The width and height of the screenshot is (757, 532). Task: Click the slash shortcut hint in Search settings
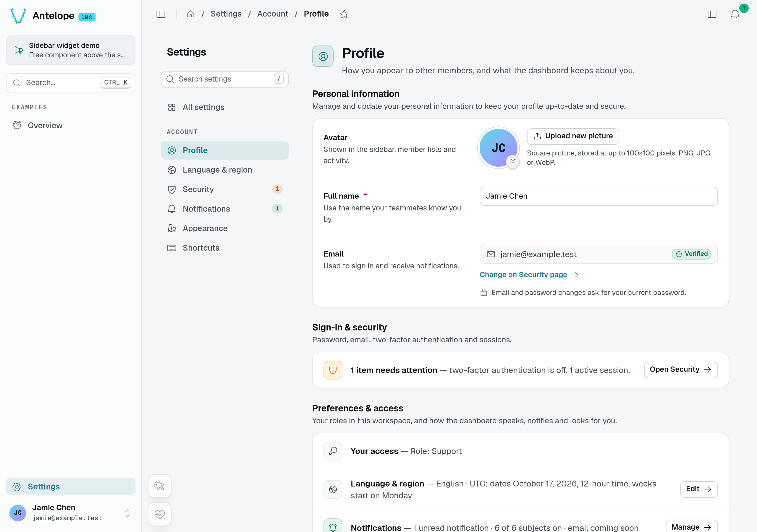pyautogui.click(x=279, y=79)
